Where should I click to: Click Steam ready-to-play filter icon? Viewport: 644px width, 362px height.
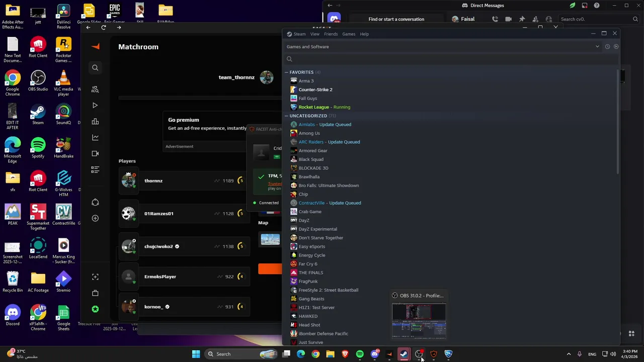pos(616,47)
